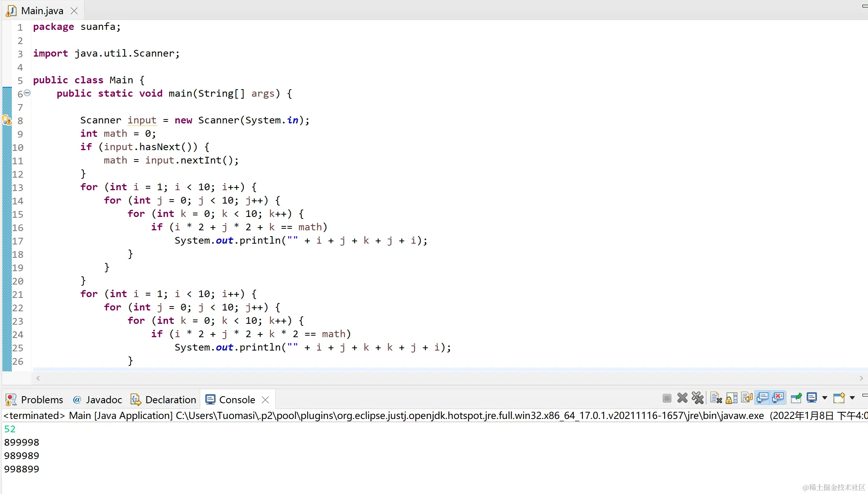Click the disabled Terminate stop icon
Screen dimensions: 868x494
(667, 398)
